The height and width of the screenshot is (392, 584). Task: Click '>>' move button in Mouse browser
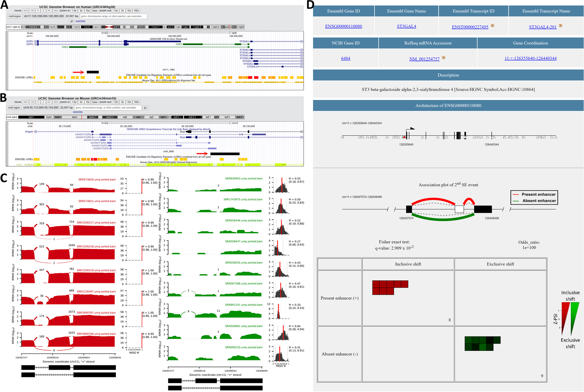click(x=49, y=102)
